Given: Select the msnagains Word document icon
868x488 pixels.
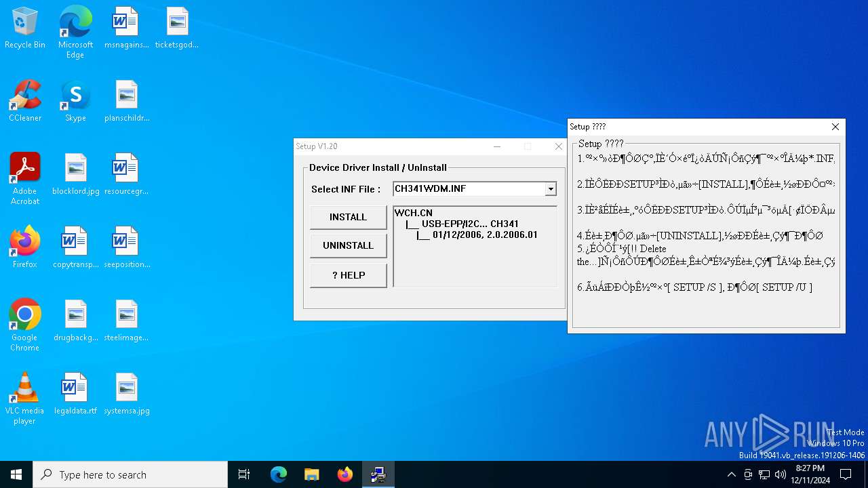Looking at the screenshot, I should [x=126, y=28].
